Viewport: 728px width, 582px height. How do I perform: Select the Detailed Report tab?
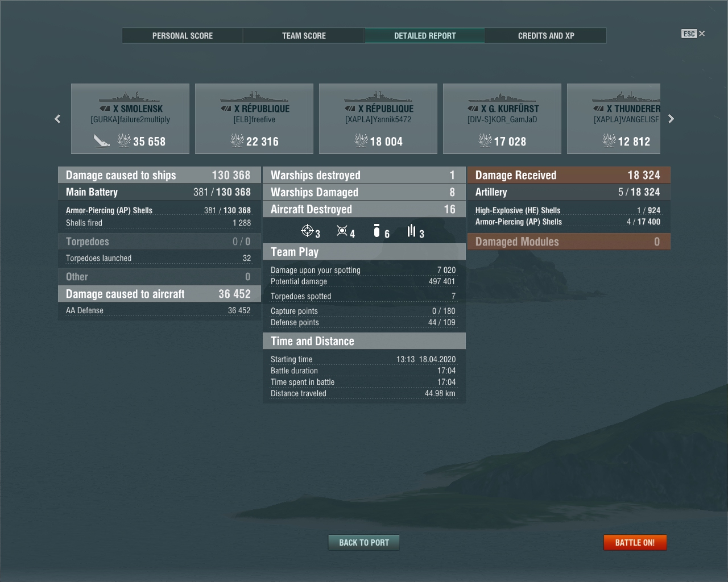coord(425,36)
